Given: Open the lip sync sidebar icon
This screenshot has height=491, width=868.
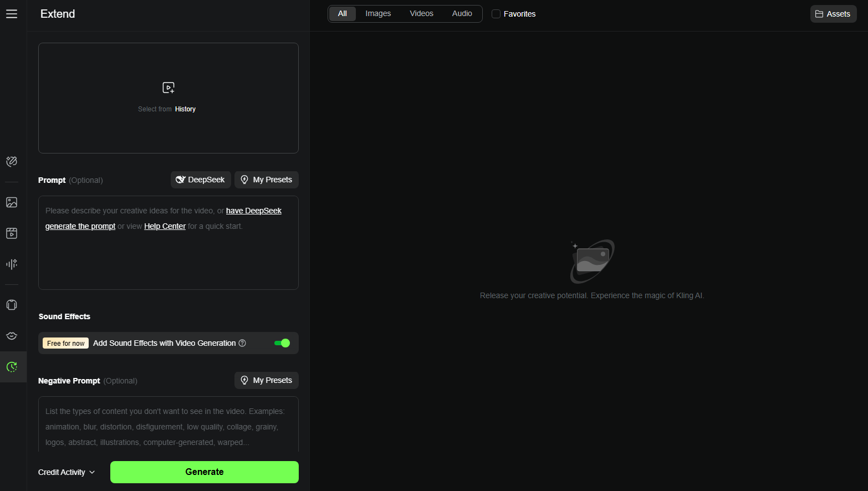Looking at the screenshot, I should [12, 336].
